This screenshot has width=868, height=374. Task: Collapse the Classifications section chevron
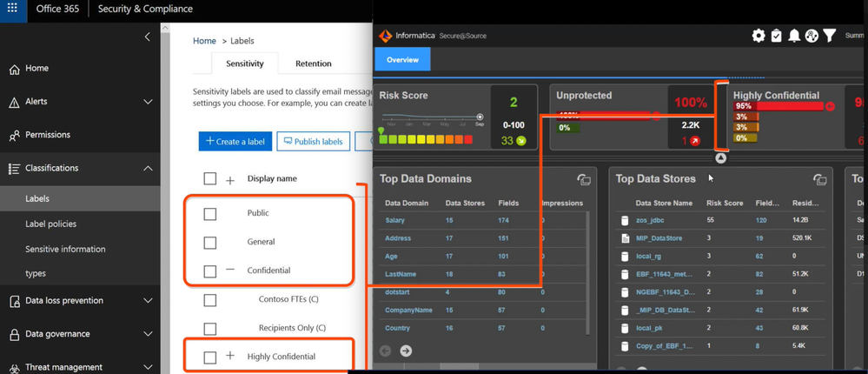[148, 168]
